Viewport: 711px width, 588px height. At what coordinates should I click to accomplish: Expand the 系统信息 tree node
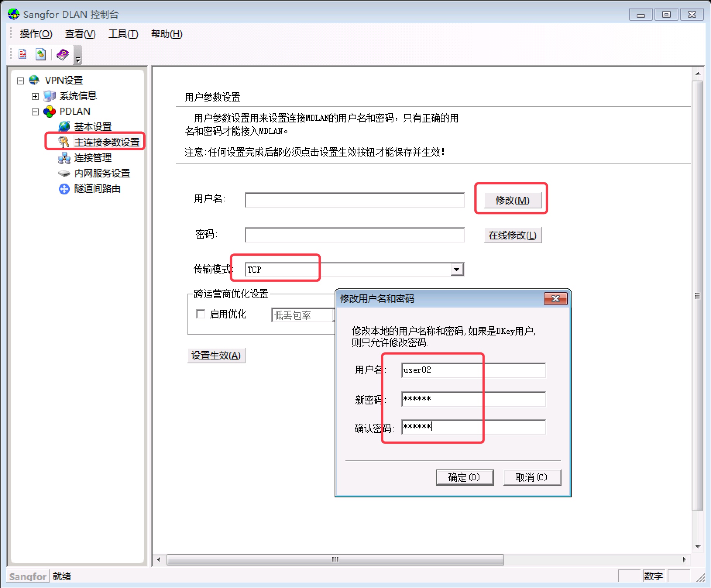(x=35, y=96)
